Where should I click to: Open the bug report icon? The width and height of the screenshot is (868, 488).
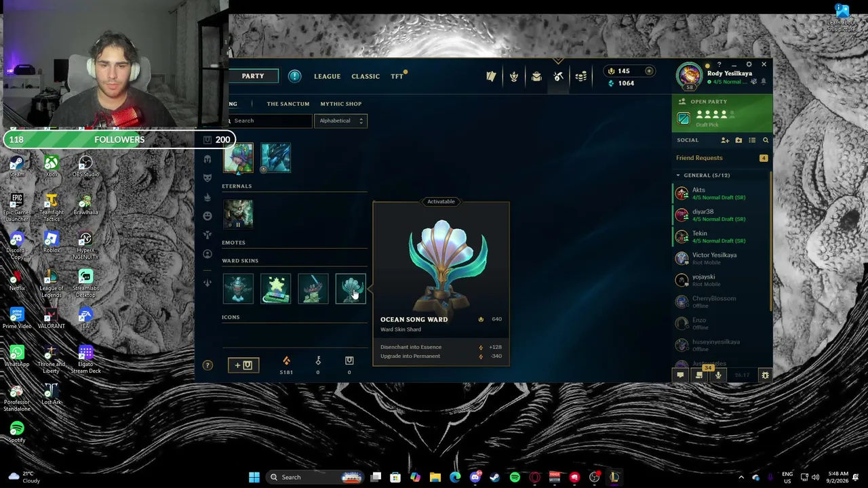pos(765,375)
